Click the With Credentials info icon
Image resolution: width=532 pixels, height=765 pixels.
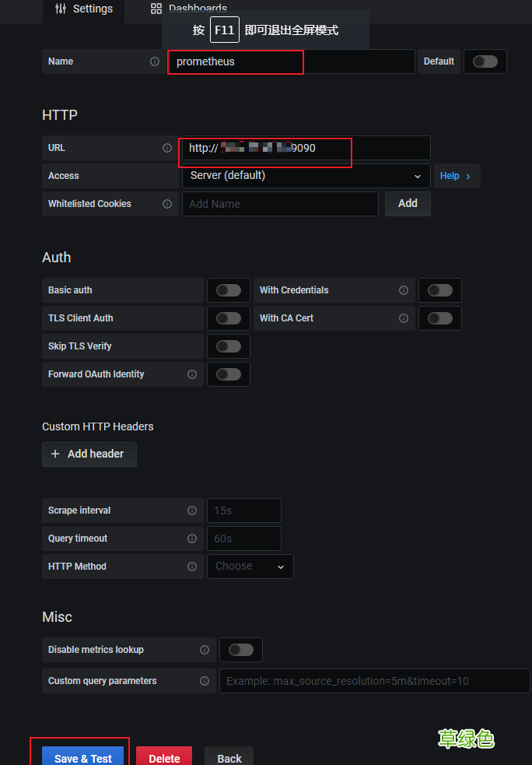tap(404, 290)
